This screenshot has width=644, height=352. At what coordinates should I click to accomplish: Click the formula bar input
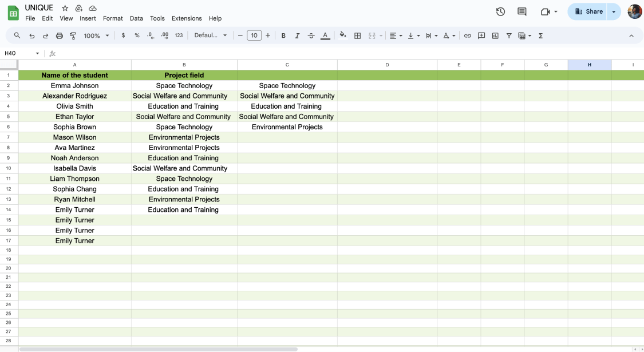[x=349, y=53]
